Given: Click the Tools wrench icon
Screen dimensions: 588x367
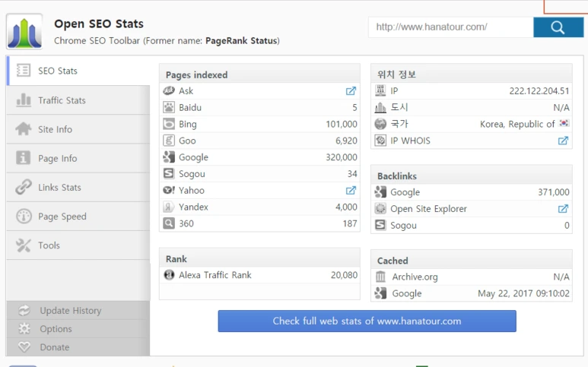Looking at the screenshot, I should coord(24,245).
